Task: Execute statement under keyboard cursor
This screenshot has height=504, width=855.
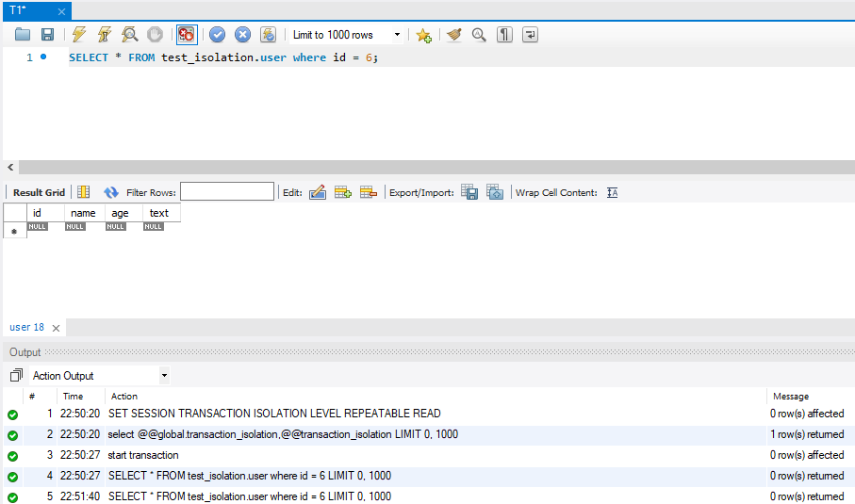Action: click(104, 34)
